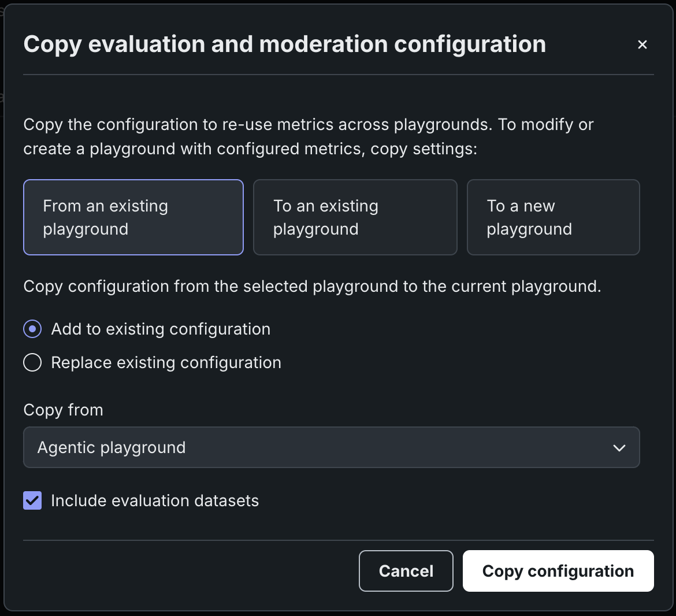Select the 'Add to existing configuration' radio button
This screenshot has height=616, width=676.
tap(32, 329)
